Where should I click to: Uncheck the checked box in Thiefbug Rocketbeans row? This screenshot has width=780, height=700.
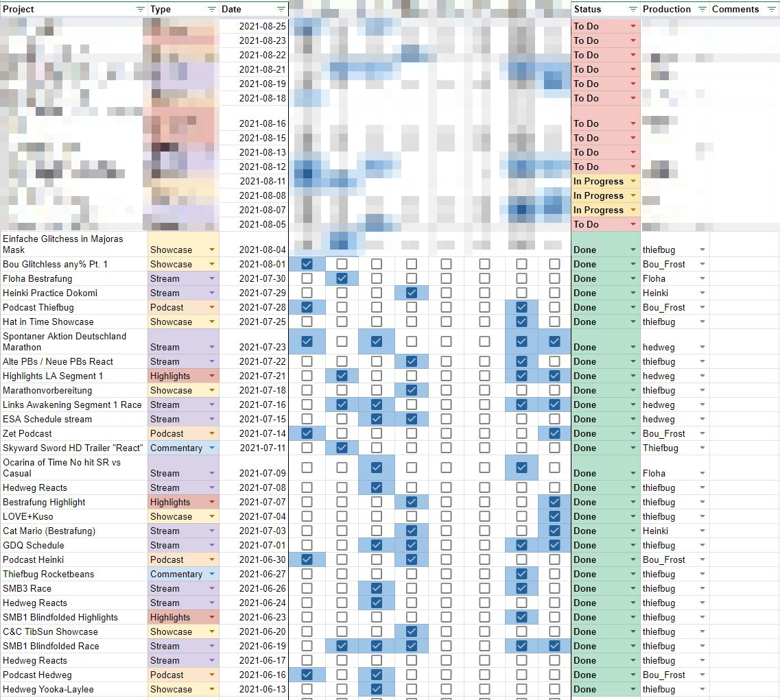pyautogui.click(x=521, y=575)
